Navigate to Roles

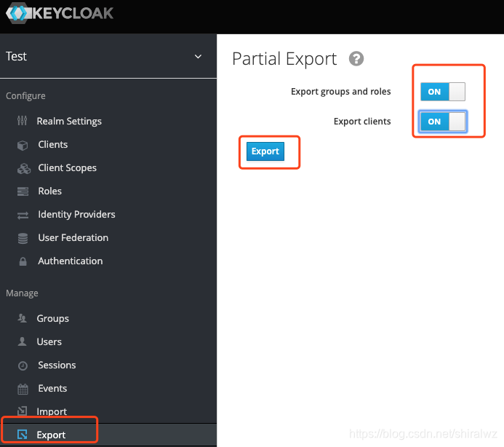50,191
